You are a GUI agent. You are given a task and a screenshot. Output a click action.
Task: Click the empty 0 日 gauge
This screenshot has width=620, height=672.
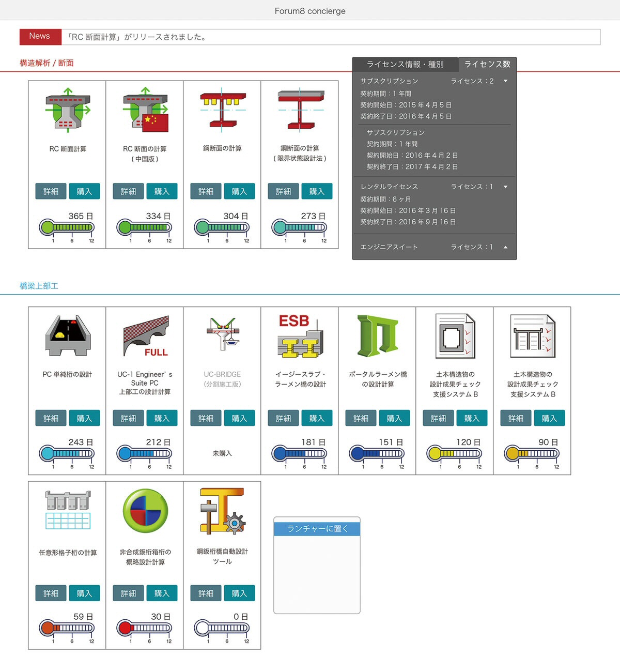tap(222, 628)
